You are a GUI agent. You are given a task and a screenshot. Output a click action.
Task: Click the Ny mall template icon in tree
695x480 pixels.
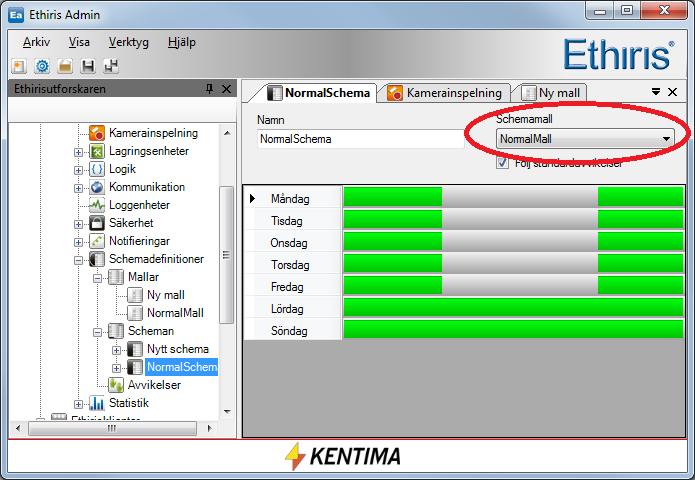(135, 295)
